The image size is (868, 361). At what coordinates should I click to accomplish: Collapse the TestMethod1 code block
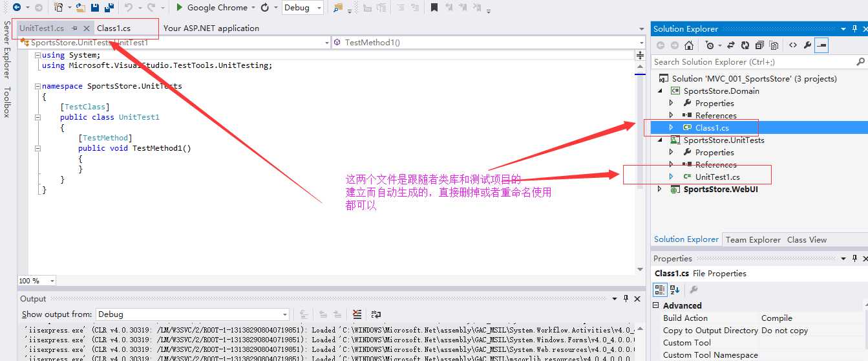(38, 148)
